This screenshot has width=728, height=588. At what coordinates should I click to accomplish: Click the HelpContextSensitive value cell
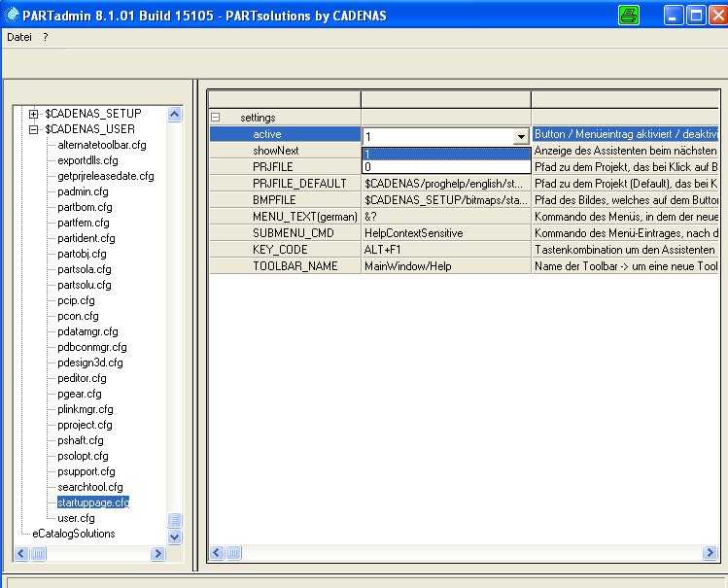click(446, 233)
